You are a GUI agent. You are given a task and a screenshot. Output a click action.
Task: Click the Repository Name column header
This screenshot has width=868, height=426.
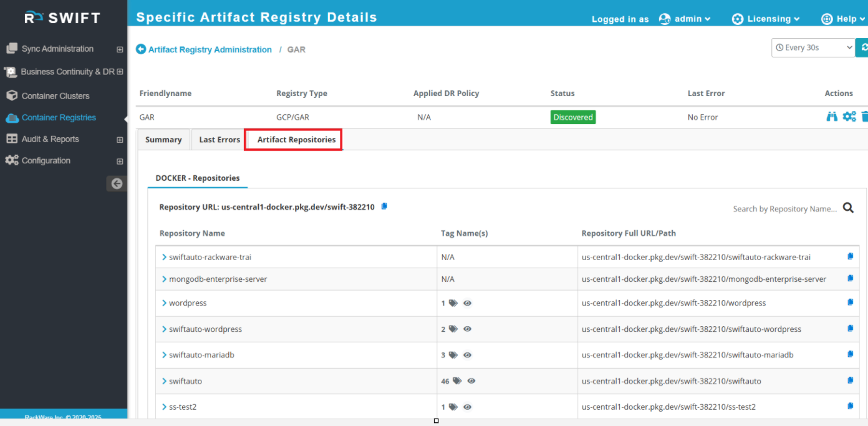tap(192, 233)
